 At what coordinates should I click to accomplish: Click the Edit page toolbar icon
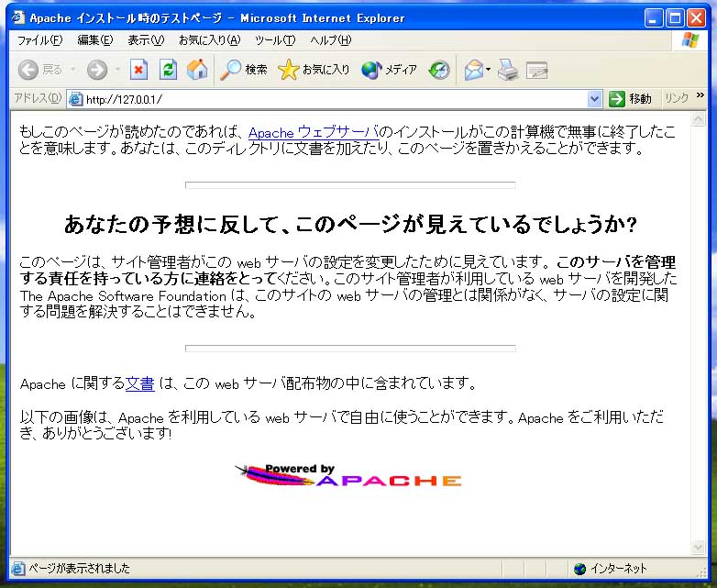(536, 71)
